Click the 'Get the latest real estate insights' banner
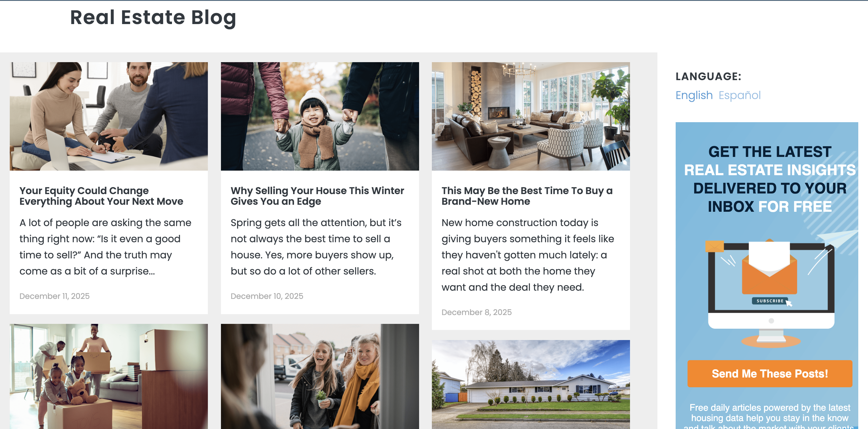Image resolution: width=868 pixels, height=429 pixels. coord(770,179)
